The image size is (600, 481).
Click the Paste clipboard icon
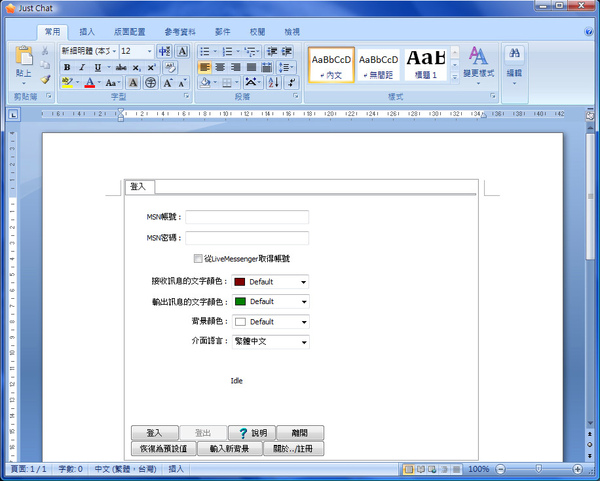click(24, 55)
